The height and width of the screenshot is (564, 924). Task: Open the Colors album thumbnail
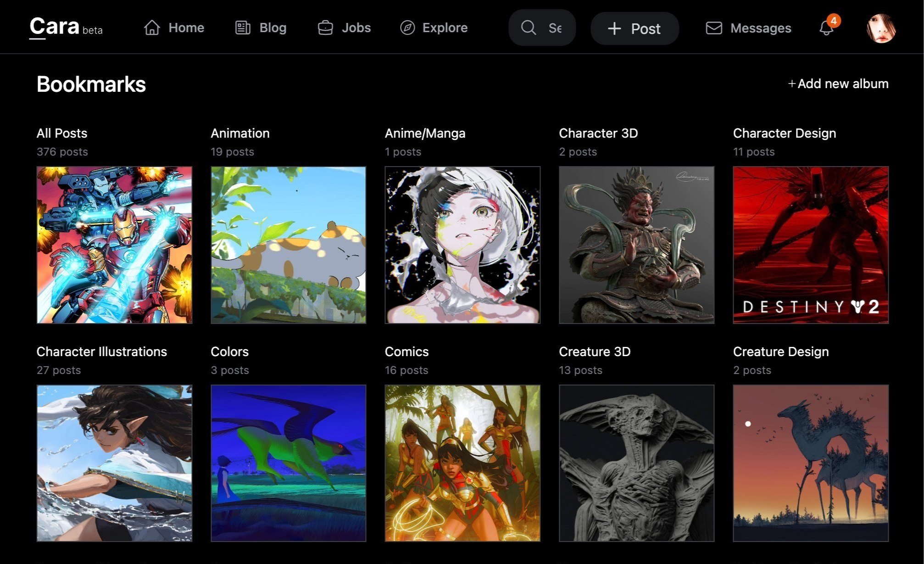(x=288, y=463)
